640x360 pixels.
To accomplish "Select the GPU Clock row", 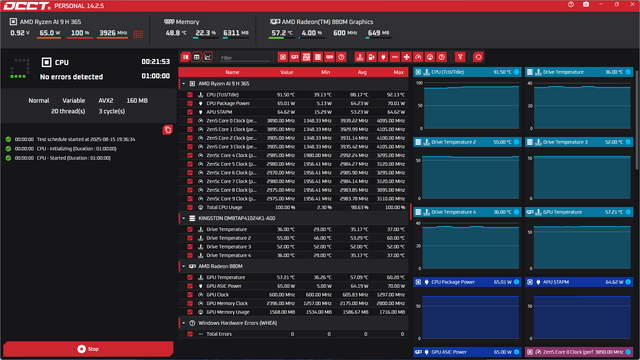I will click(x=293, y=295).
